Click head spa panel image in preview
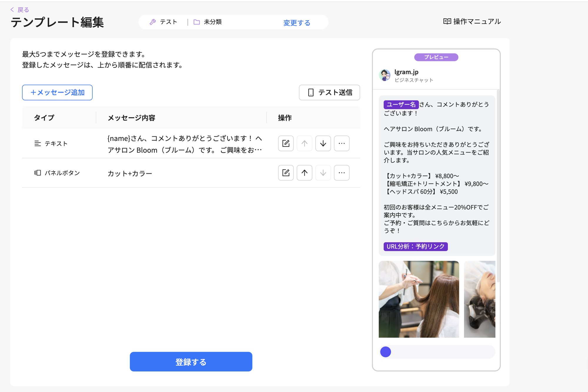The width and height of the screenshot is (588, 392). pyautogui.click(x=479, y=299)
